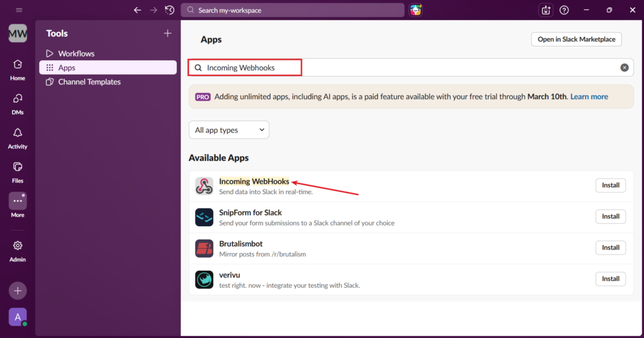
Task: Open the hamburger menu icon
Action: tap(19, 10)
